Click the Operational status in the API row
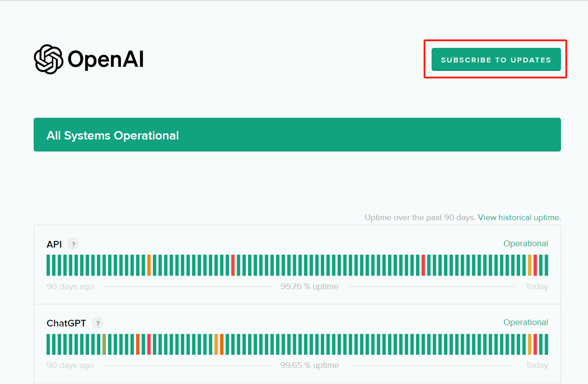 (526, 244)
